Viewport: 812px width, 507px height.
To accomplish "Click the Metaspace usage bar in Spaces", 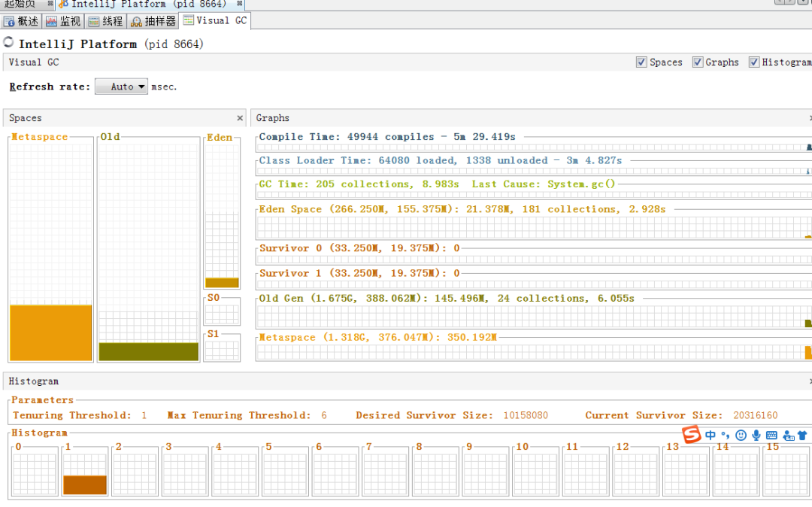I will 50,332.
